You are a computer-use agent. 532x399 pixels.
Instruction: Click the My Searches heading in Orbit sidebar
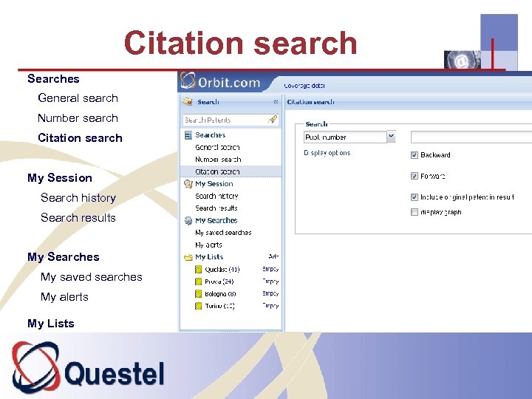point(216,220)
